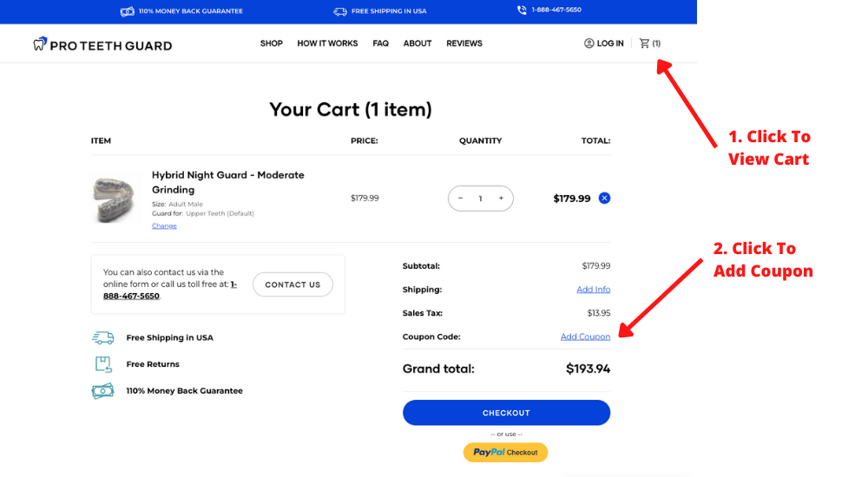The height and width of the screenshot is (477, 868).
Task: Click the Change link under product details
Action: tap(164, 225)
